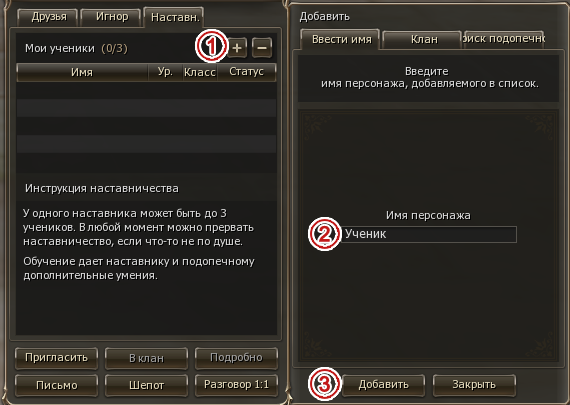The height and width of the screenshot is (405, 570).
Task: Click the Пригласить button
Action: pos(56,358)
